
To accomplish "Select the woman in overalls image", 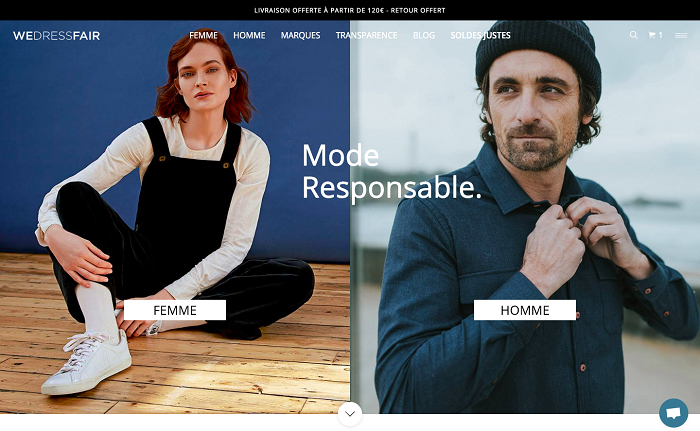I will pyautogui.click(x=175, y=217).
